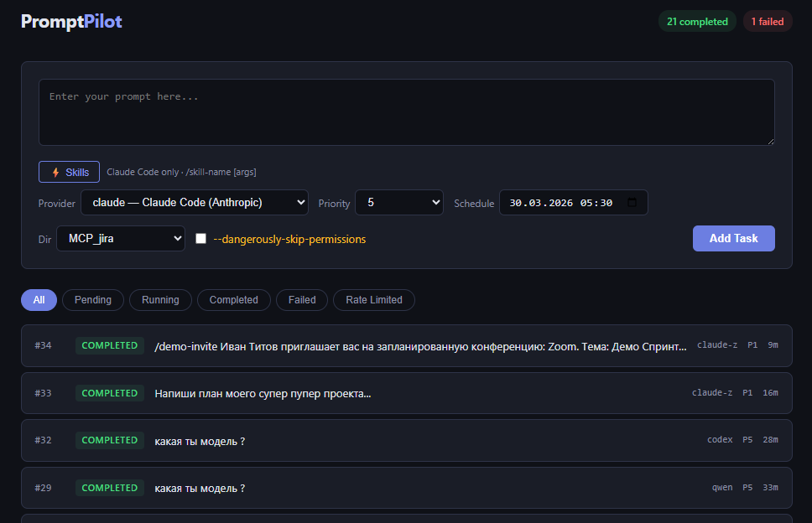Open the Dir dropdown showing MCP_jira
This screenshot has height=523, width=812.
[x=121, y=239]
